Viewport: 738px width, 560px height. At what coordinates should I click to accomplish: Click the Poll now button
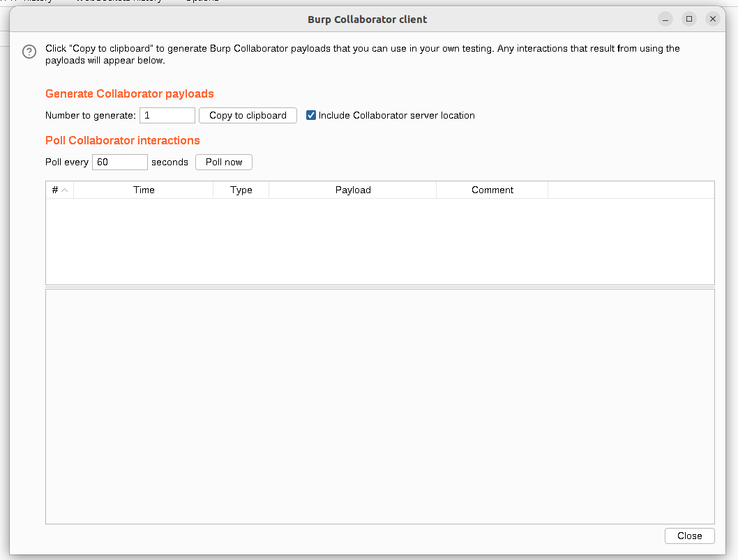[224, 162]
